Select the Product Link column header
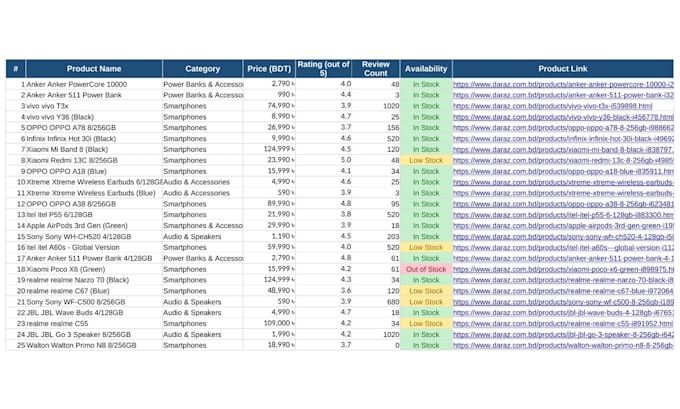680x409 pixels. click(563, 69)
